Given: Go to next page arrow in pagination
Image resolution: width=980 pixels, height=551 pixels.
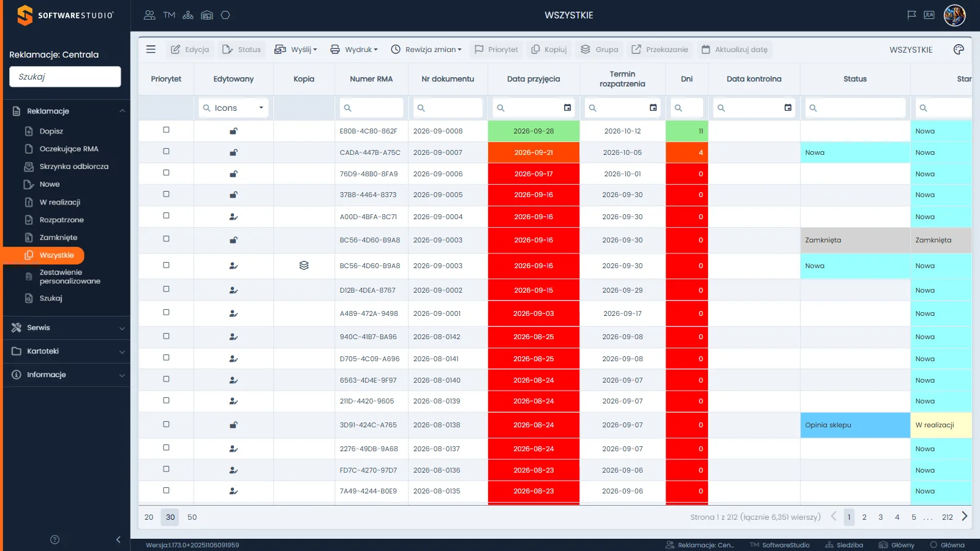Looking at the screenshot, I should [x=964, y=517].
